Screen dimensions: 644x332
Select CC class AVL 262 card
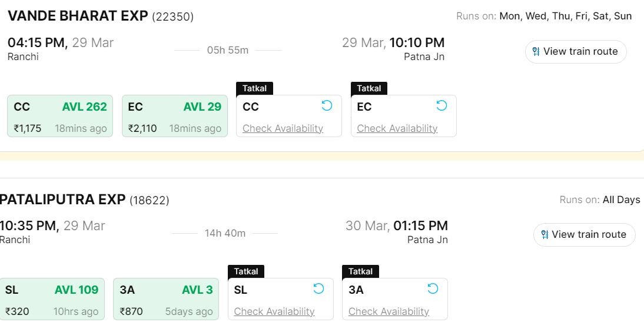[60, 117]
